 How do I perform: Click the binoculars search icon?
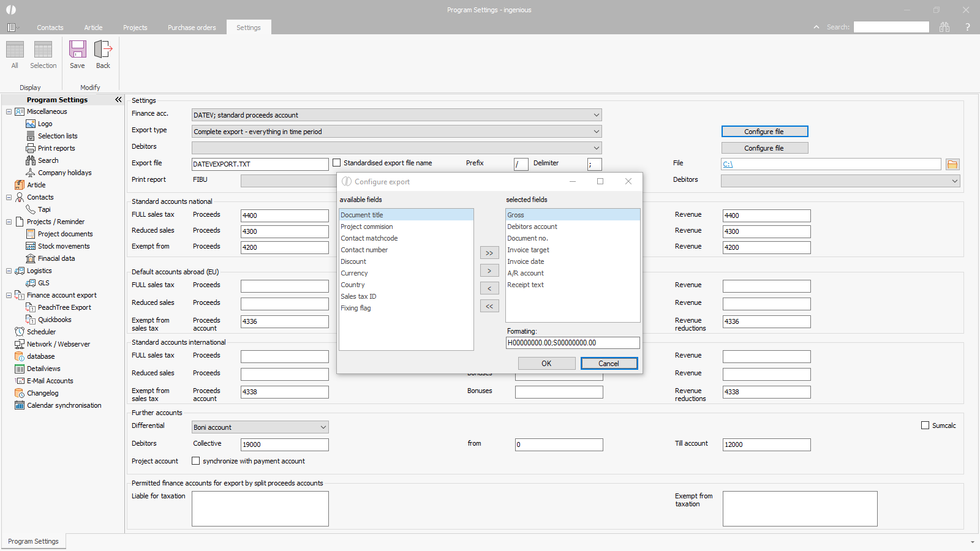coord(944,27)
